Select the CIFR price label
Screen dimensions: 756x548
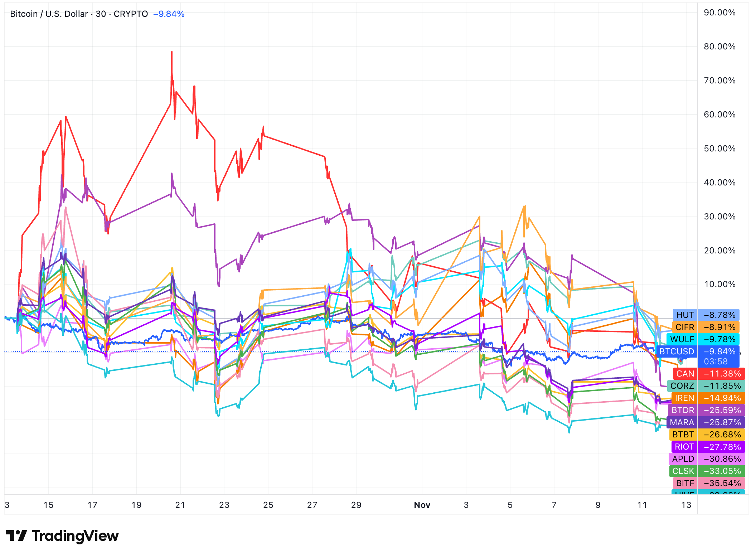click(x=684, y=327)
